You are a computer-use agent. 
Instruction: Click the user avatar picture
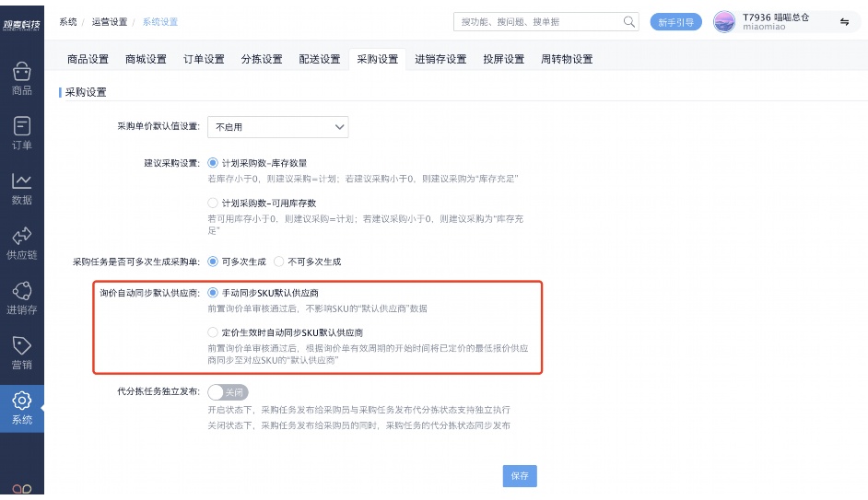tap(724, 22)
